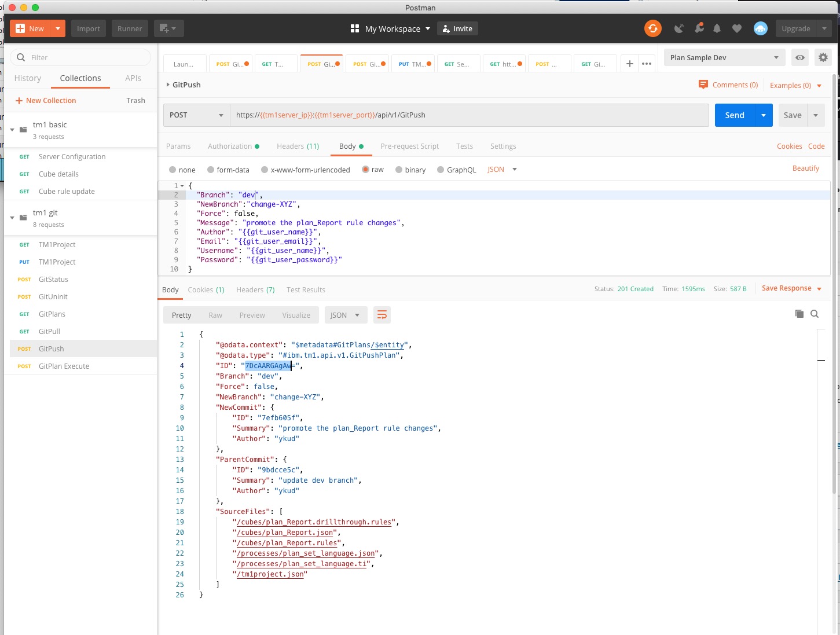Click the blue Send button
The image size is (840, 635).
coord(735,115)
